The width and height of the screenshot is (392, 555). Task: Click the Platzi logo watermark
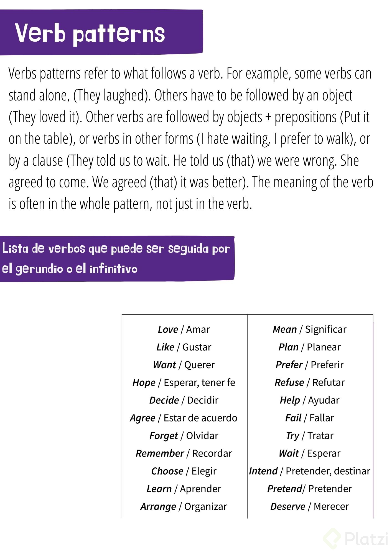355,539
